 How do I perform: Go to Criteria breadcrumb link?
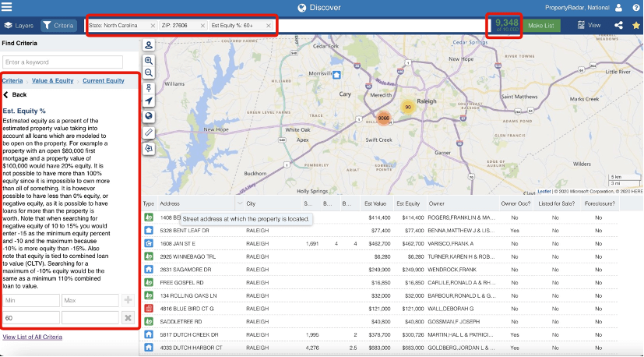12,80
